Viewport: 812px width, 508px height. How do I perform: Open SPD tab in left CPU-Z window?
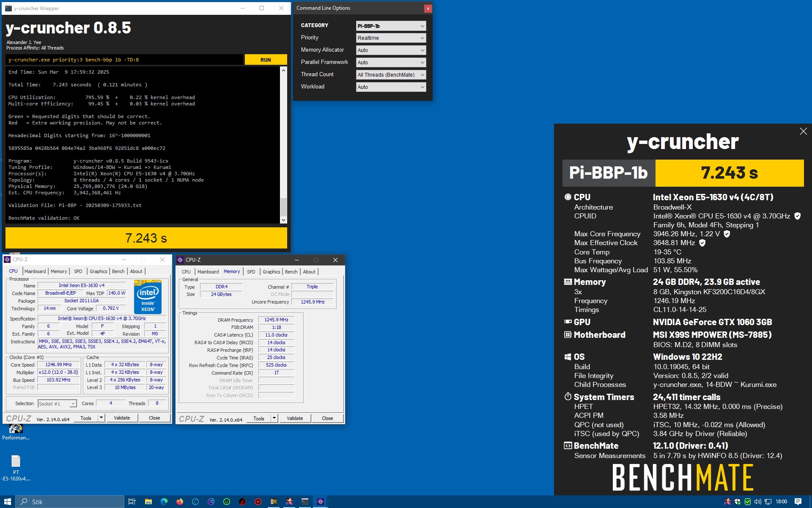point(78,271)
